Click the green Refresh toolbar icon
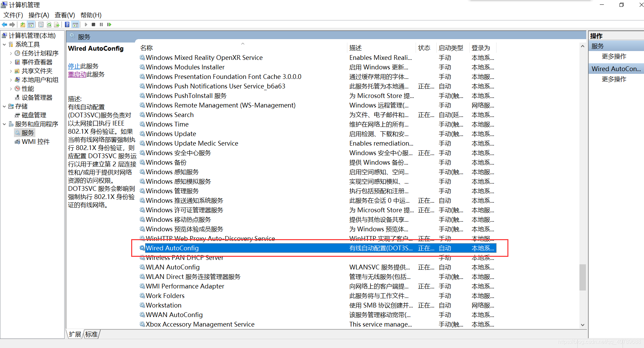Image resolution: width=644 pixels, height=348 pixels. pos(49,24)
